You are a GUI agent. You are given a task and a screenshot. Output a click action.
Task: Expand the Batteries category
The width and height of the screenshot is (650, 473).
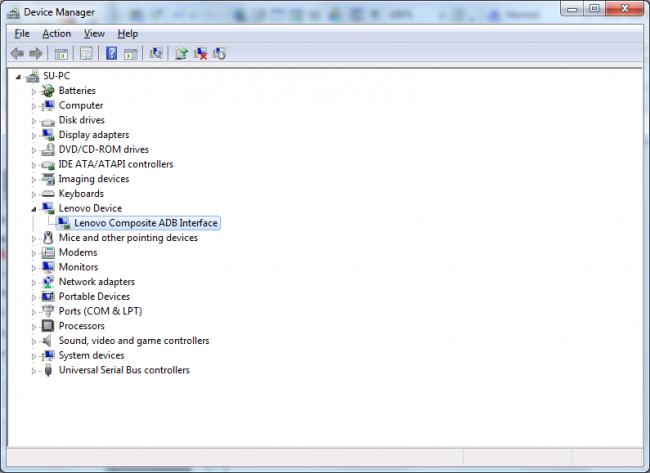pos(34,92)
